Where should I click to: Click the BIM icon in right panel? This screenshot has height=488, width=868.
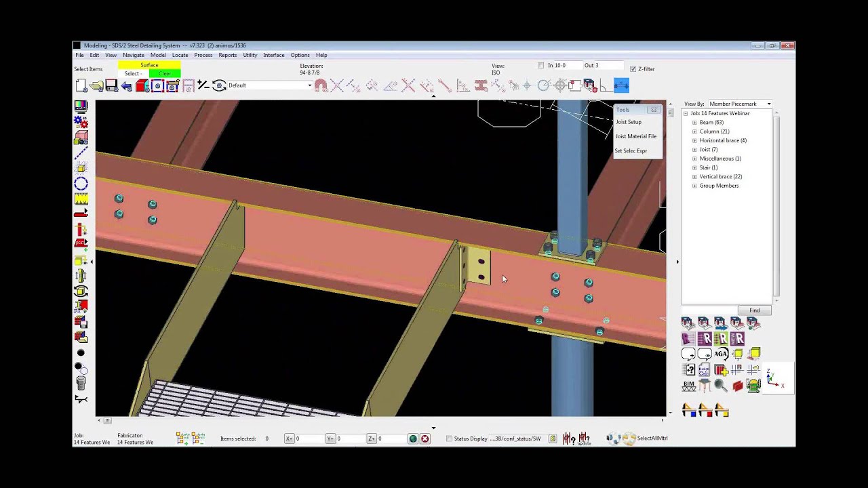[689, 386]
